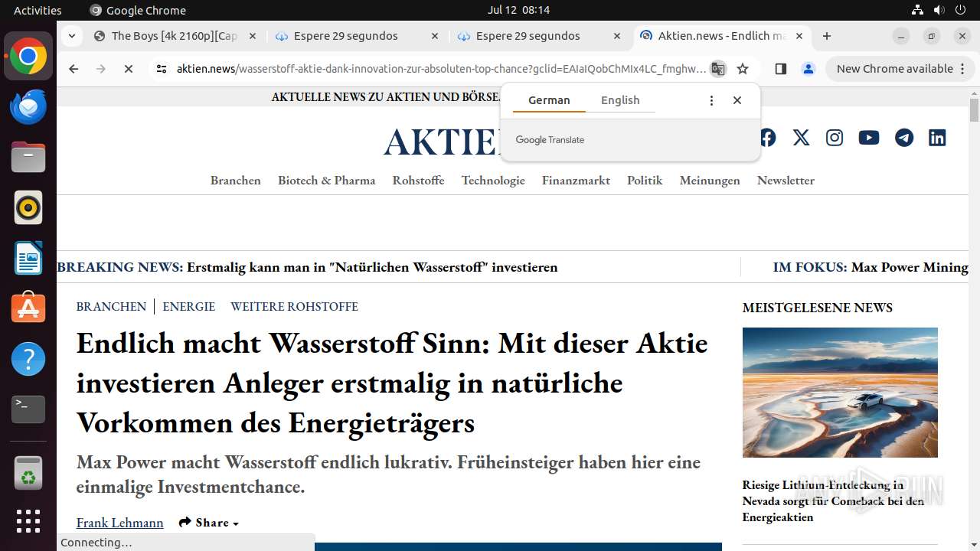Open the Chrome side panel
This screenshot has width=980, height=551.
(781, 69)
